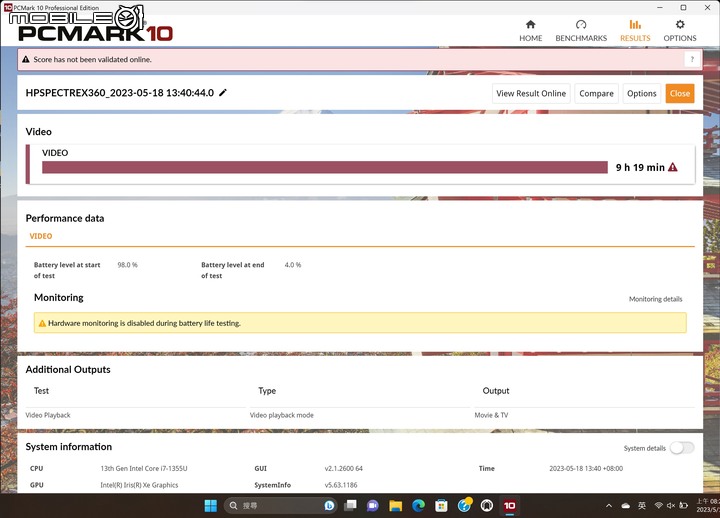Open OneDrive cloud tray icon
The image size is (720, 518).
pos(625,506)
